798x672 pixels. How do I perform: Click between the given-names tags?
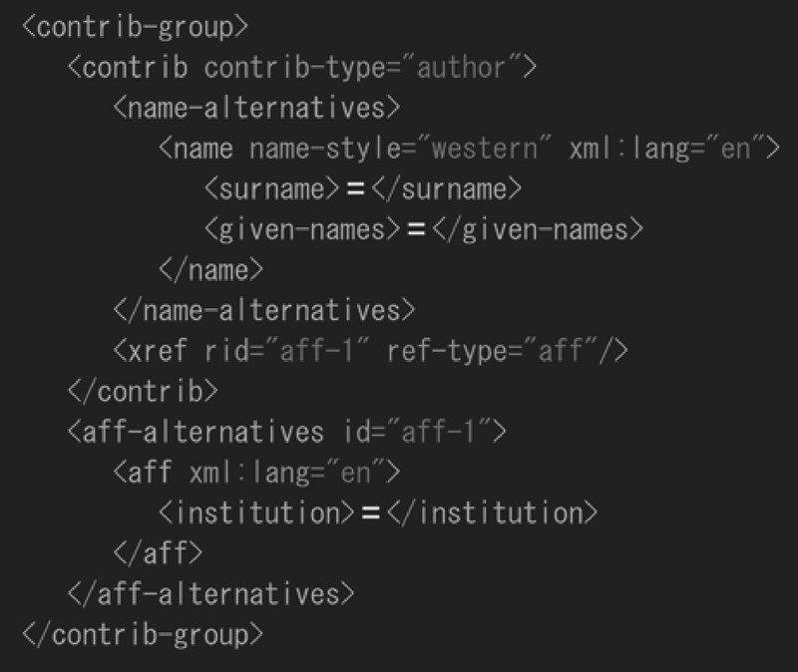click(x=416, y=229)
